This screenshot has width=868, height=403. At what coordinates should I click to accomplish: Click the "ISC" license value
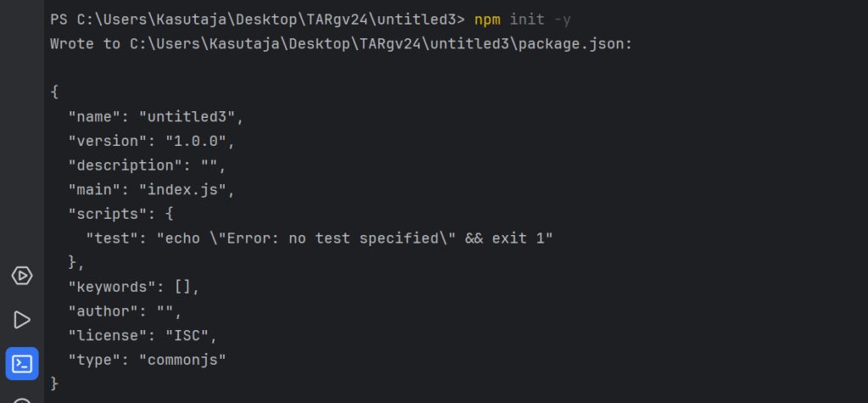[x=187, y=336]
